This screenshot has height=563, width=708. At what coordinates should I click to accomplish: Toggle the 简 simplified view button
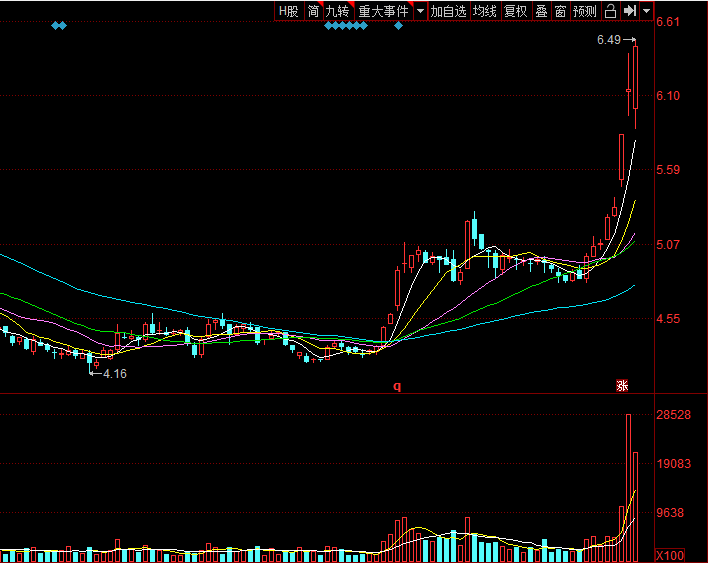[313, 11]
